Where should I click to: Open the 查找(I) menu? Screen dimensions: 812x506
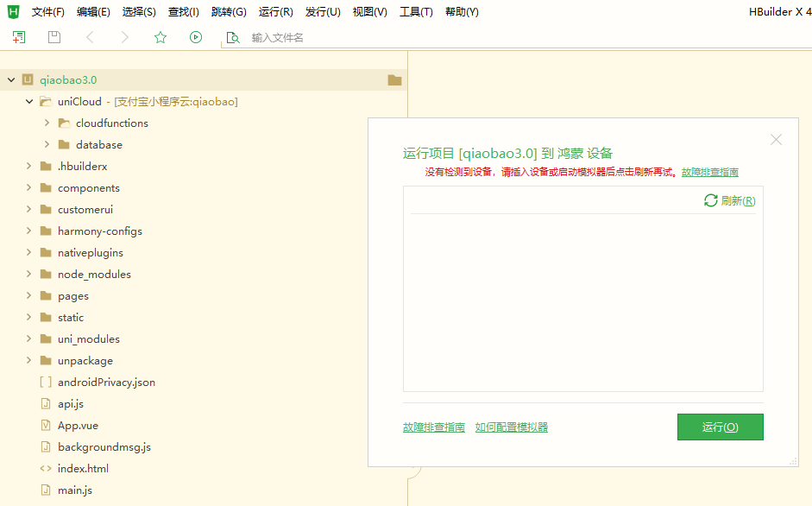(183, 12)
